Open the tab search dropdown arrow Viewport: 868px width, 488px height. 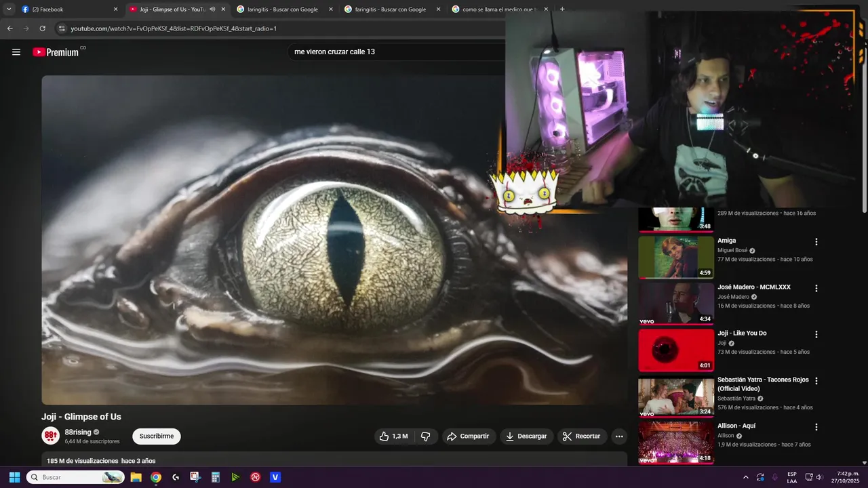(x=9, y=9)
